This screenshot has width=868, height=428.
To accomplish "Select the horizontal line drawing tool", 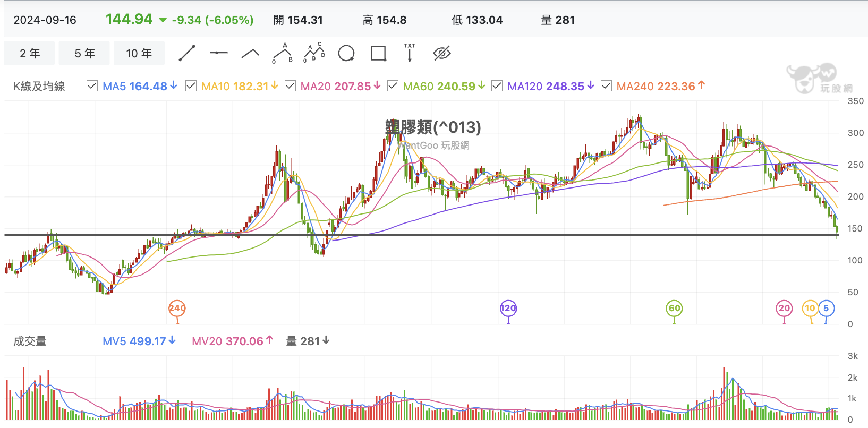I will pos(218,53).
